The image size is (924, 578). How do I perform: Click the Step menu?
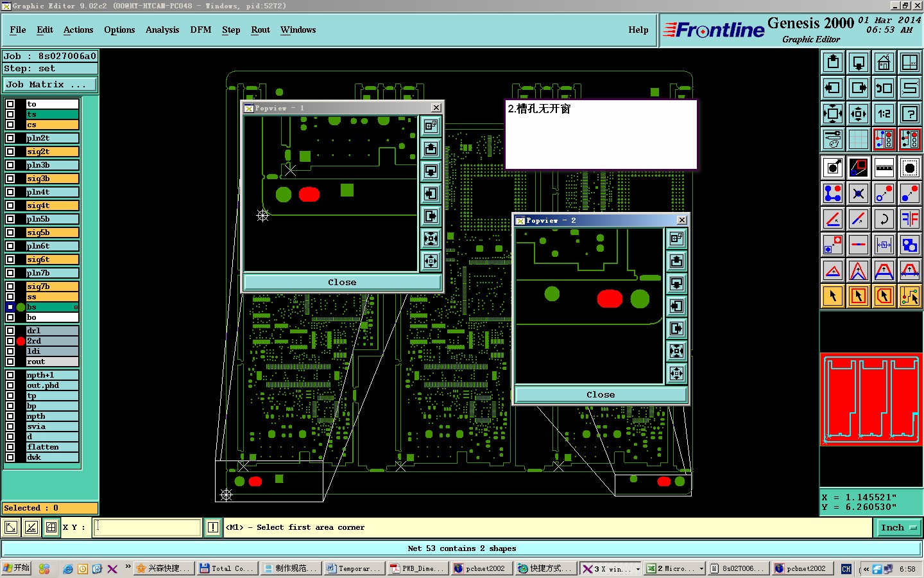tap(231, 30)
